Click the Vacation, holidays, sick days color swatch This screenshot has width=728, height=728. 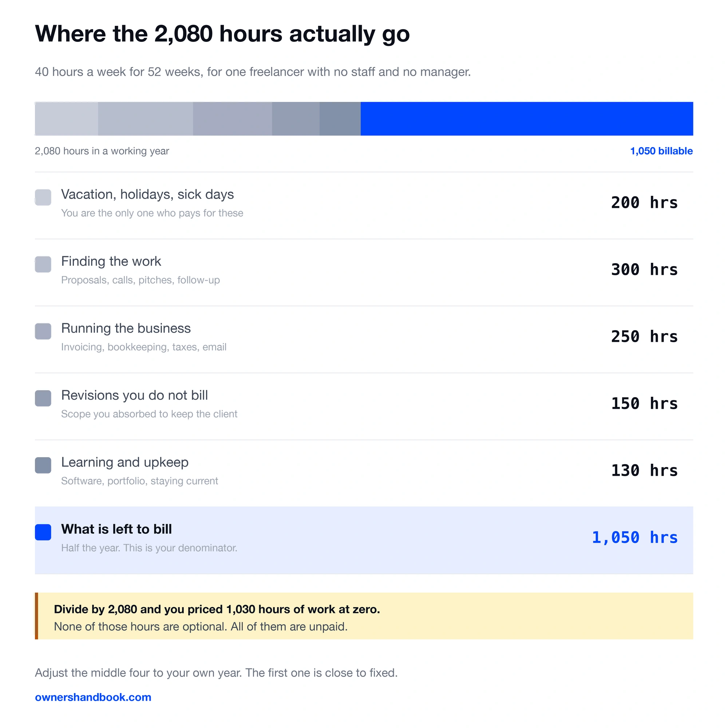coord(43,197)
